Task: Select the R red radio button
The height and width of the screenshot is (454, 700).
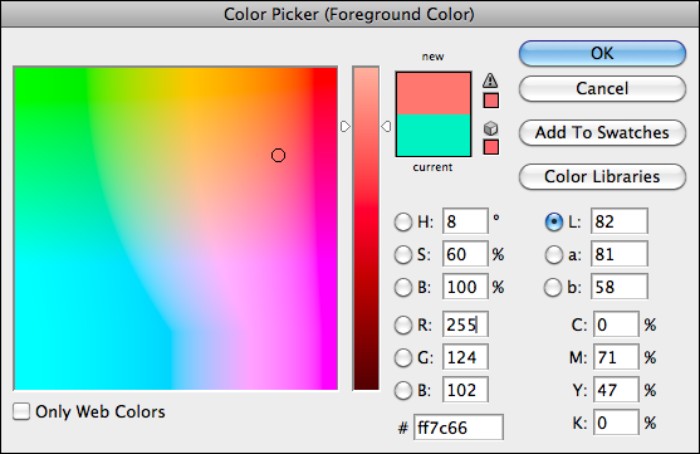Action: tap(403, 324)
